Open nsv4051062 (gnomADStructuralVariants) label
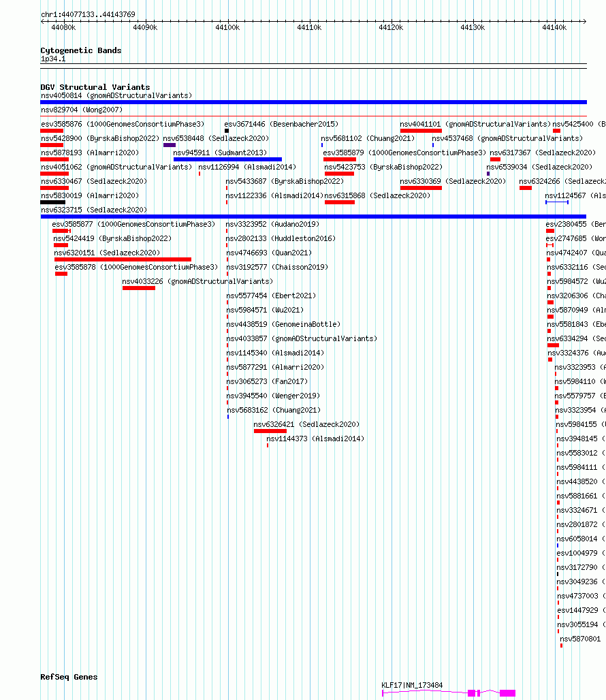Image resolution: width=606 pixels, height=700 pixels. 116,167
